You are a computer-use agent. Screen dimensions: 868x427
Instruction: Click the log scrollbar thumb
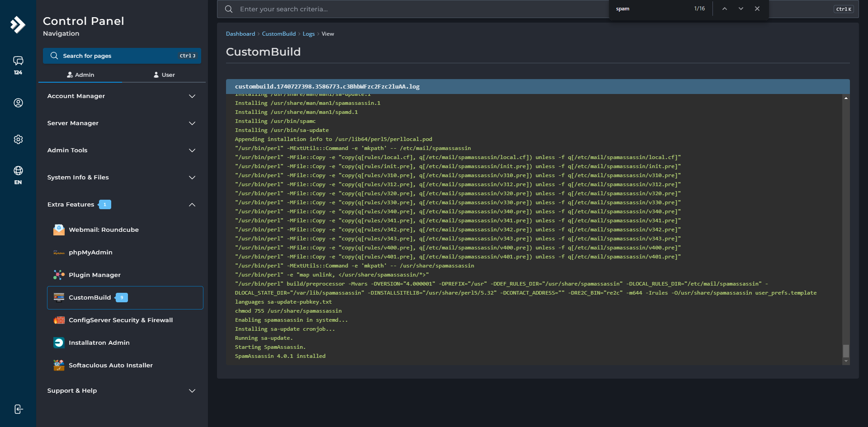click(x=846, y=351)
